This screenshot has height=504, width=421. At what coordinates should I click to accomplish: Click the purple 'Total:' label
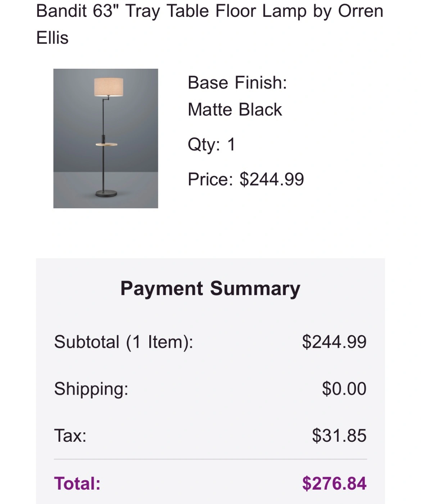pos(77,483)
